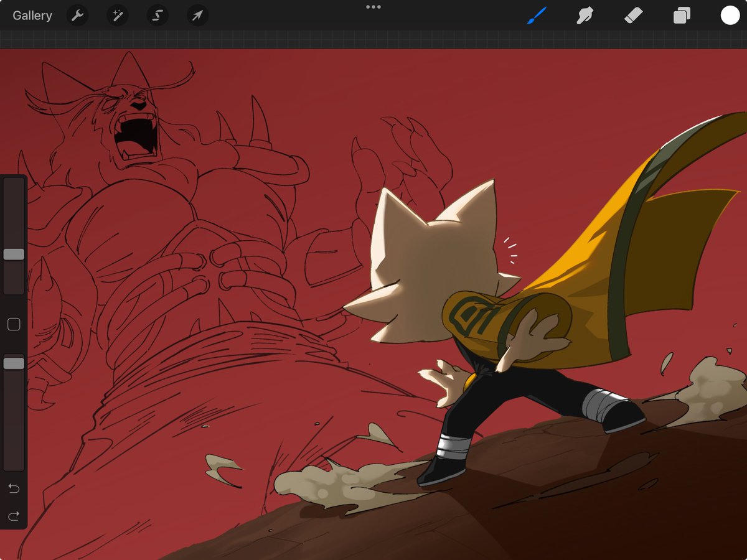Open eraser brush options
The width and height of the screenshot is (747, 560).
632,16
